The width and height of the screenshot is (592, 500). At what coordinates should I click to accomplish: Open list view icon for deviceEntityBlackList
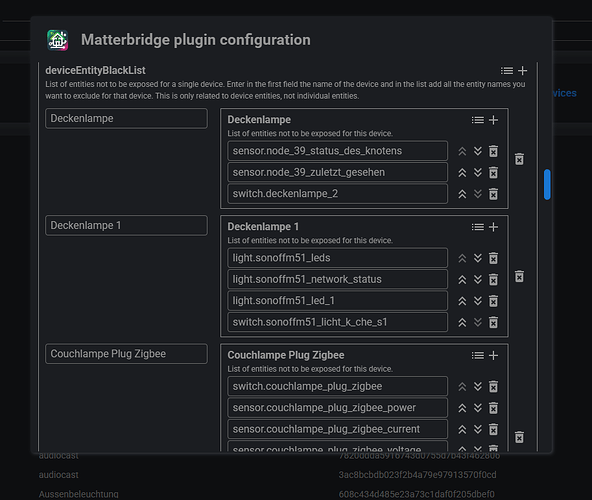coord(507,71)
